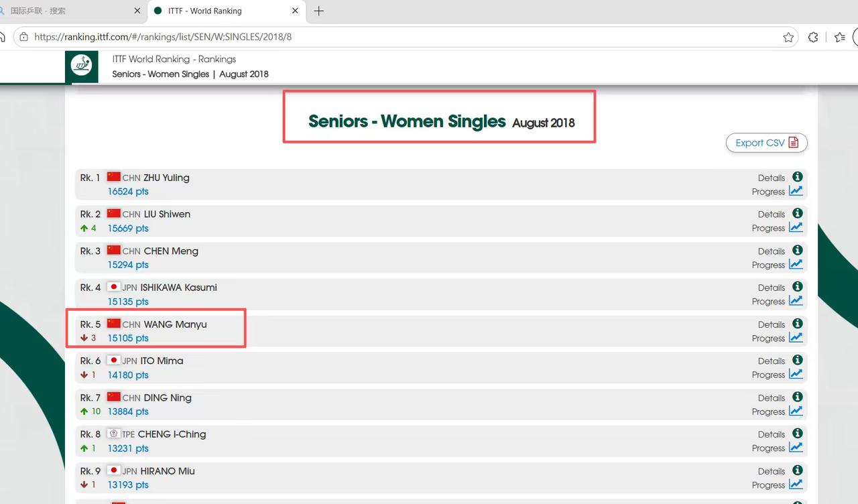858x504 pixels.
Task: Open Progress chart icon for CHENG I-Ching
Action: (x=796, y=447)
